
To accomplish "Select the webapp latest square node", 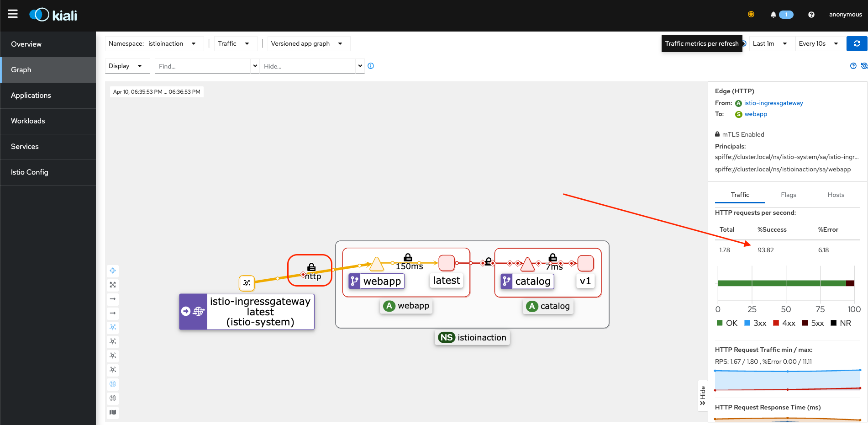I will [447, 263].
